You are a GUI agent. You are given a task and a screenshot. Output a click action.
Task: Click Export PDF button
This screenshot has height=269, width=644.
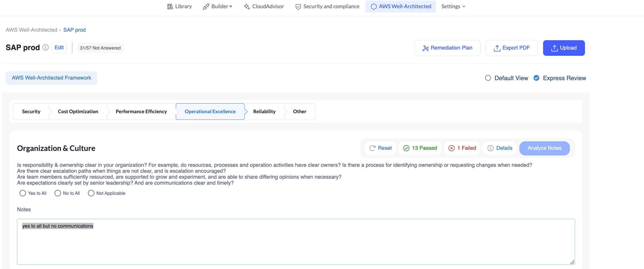coord(512,48)
